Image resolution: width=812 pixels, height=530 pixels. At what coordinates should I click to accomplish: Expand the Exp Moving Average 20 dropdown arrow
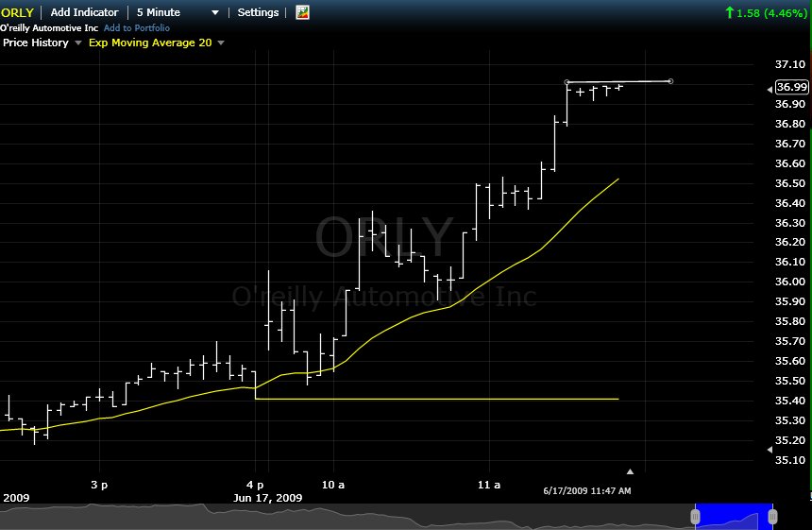click(x=221, y=43)
